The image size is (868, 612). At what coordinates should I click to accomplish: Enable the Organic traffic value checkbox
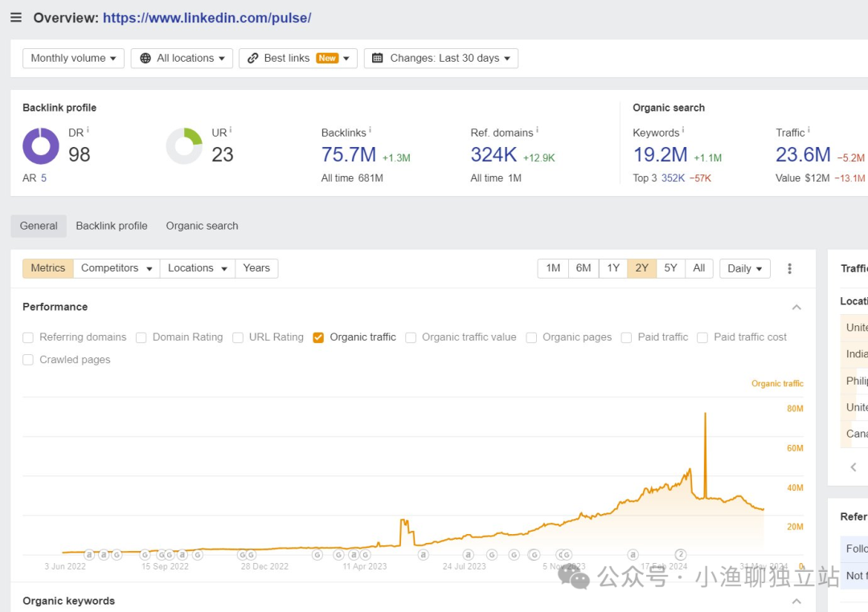411,337
